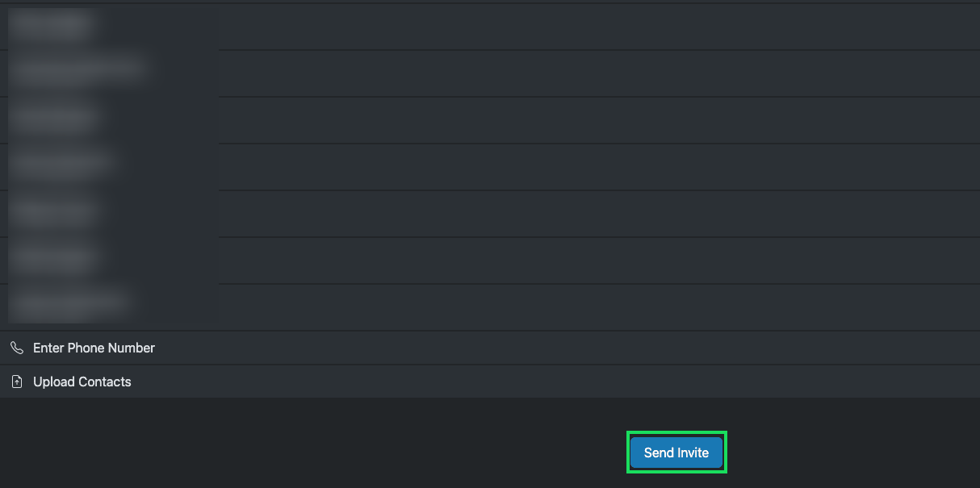Choose the Upload Contacts option
Screen dimensions: 980x488
(82, 382)
